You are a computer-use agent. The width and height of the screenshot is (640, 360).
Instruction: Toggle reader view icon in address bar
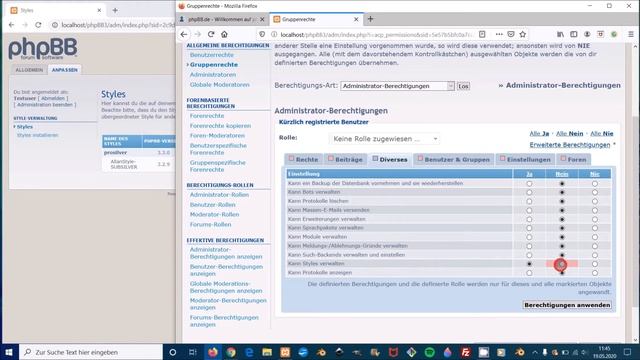click(482, 34)
